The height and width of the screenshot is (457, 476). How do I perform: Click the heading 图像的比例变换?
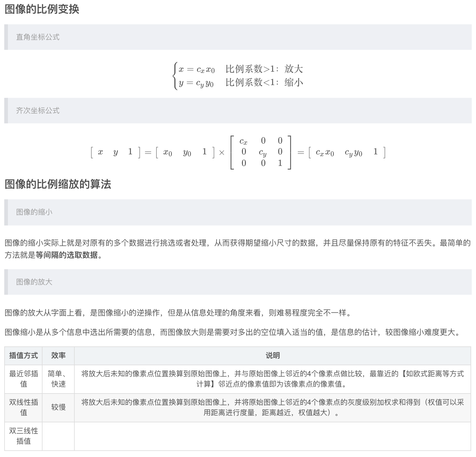tap(42, 9)
